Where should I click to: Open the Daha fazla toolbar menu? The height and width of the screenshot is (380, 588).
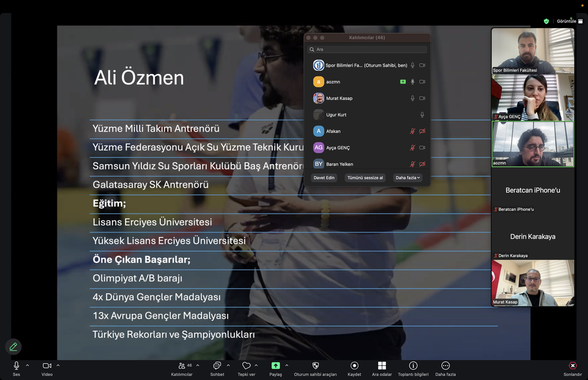[x=445, y=366]
